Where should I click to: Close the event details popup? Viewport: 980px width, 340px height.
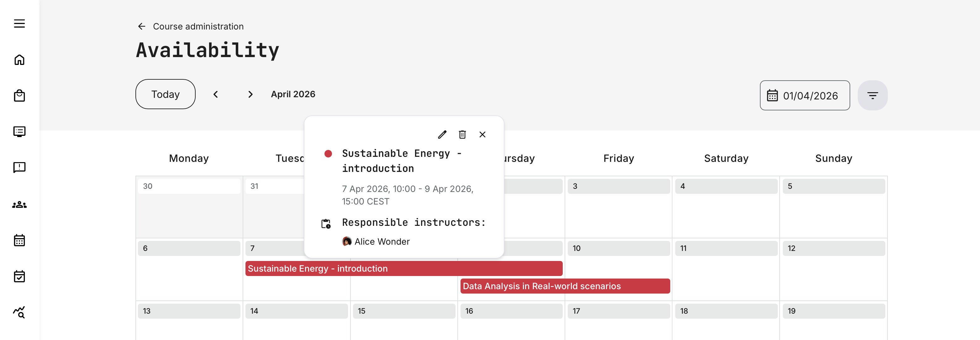click(482, 135)
